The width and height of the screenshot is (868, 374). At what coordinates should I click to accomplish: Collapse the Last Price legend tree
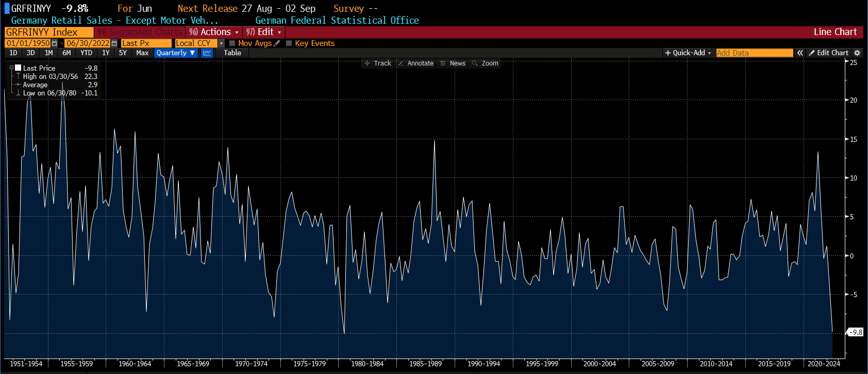coord(11,68)
